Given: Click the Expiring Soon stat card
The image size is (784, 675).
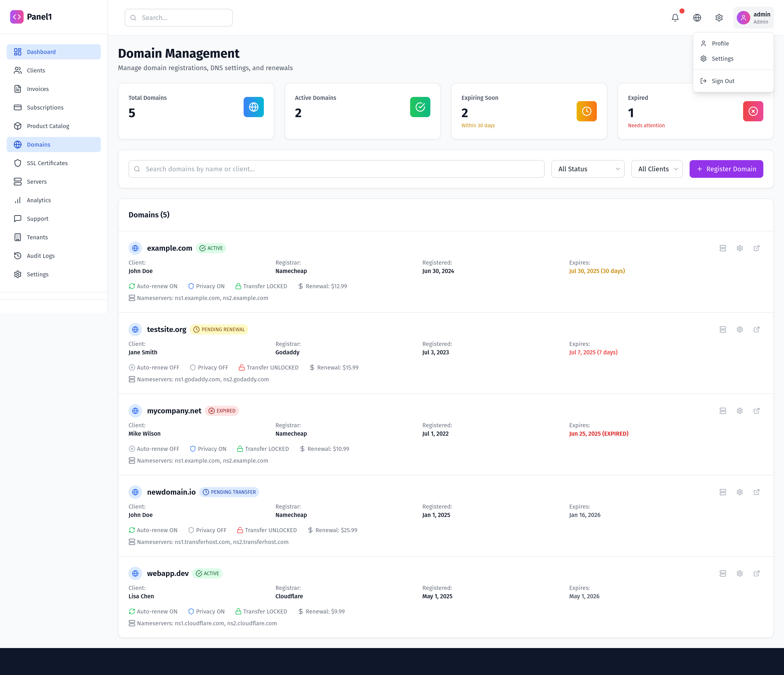Looking at the screenshot, I should pos(529,111).
